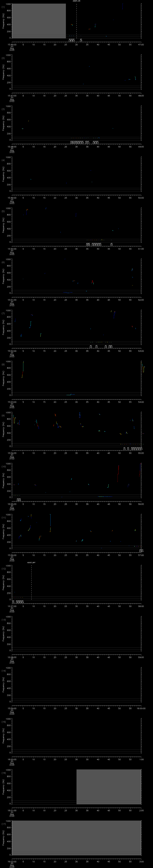153x868 pixels.
Task: Click the ADDET_ON marker label
Action: [x=76, y=1]
